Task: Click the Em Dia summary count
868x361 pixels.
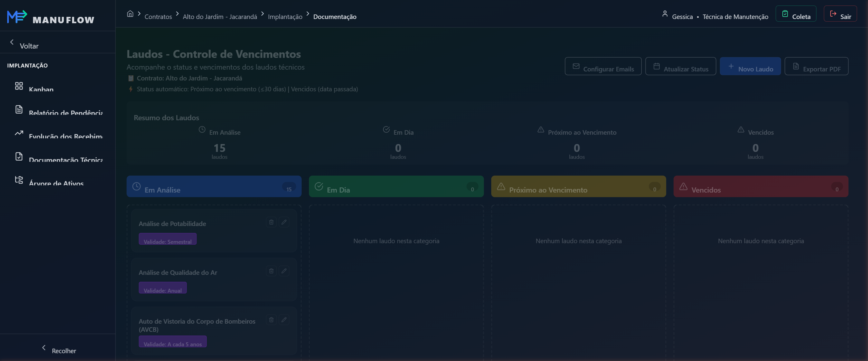Action: pos(398,148)
